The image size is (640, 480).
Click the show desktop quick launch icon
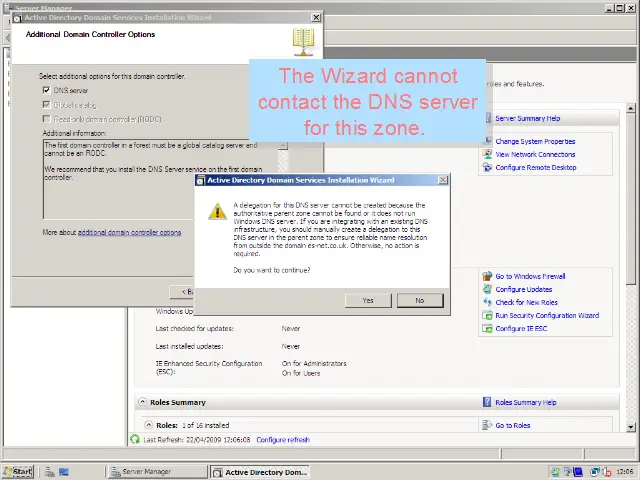coord(64,472)
